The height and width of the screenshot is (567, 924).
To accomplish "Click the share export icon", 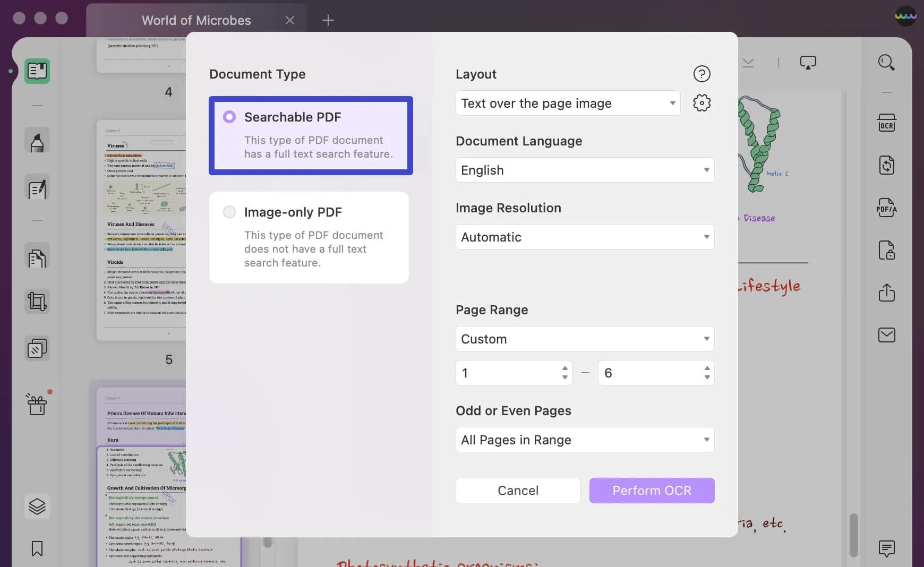I will pos(887,293).
